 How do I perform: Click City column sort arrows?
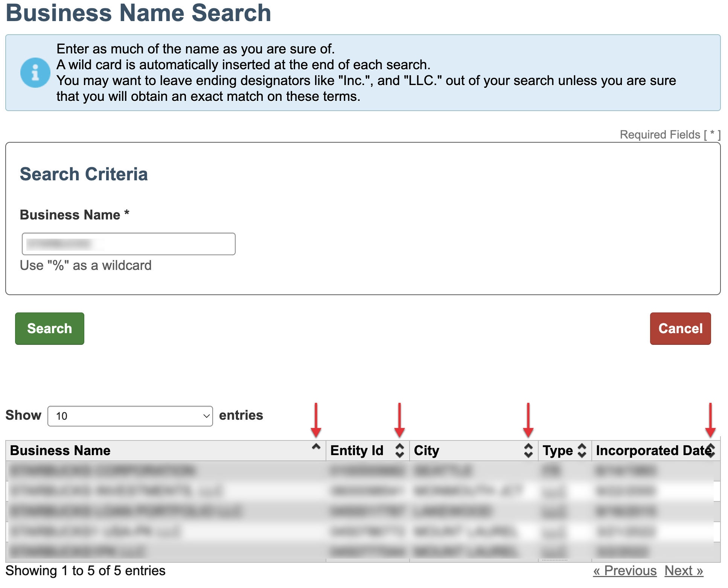(528, 450)
